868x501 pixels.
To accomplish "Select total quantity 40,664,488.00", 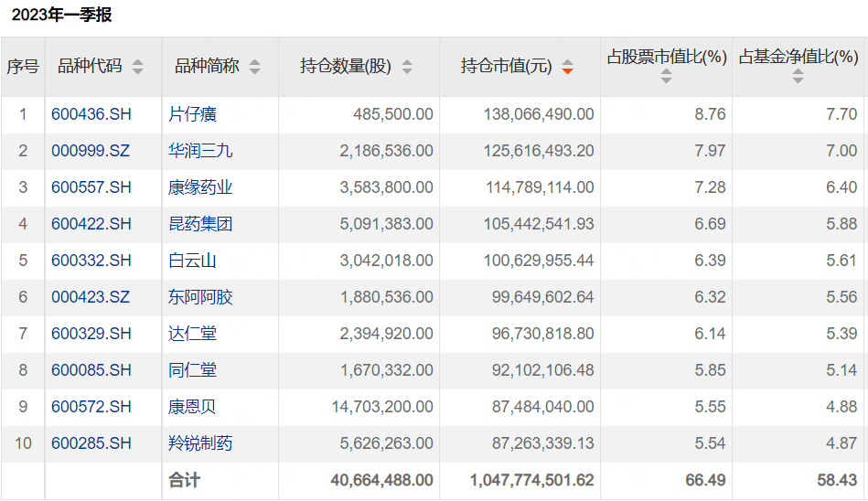I will [x=382, y=480].
